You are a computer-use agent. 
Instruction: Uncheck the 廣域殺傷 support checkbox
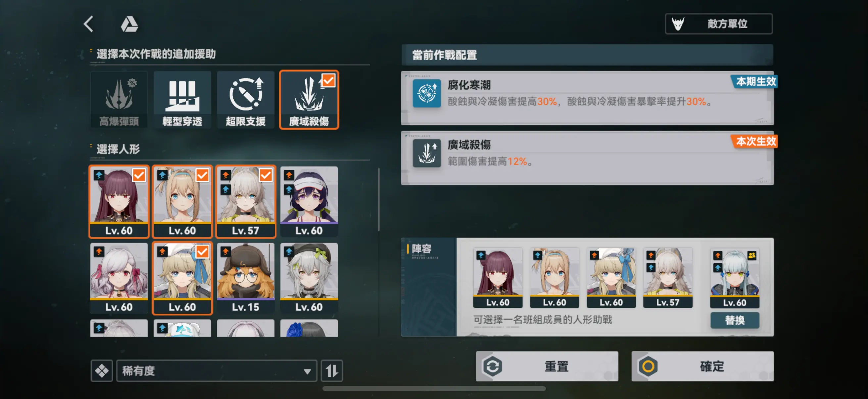[328, 80]
